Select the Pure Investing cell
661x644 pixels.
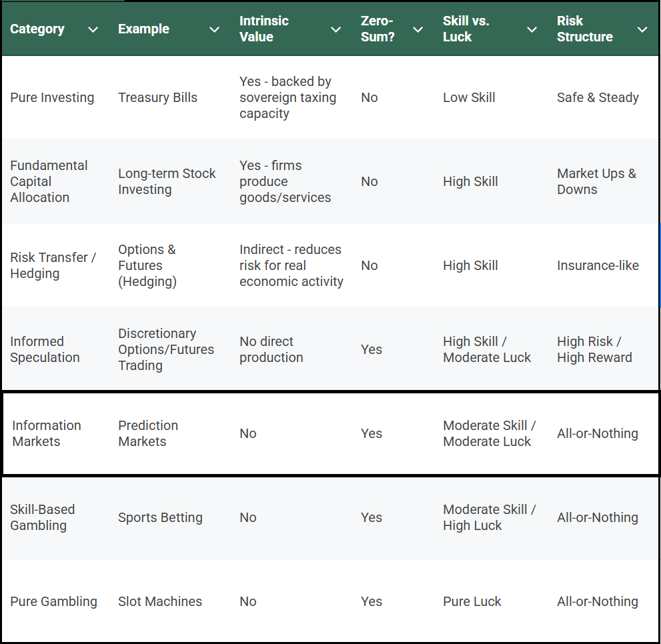(52, 97)
